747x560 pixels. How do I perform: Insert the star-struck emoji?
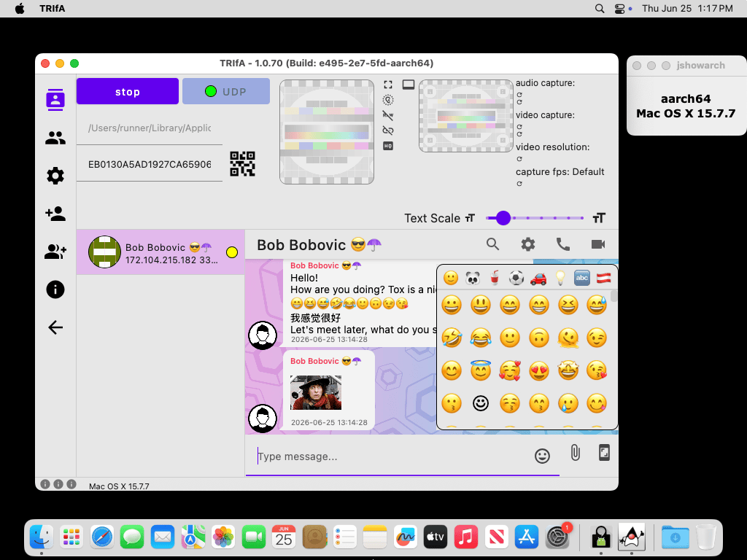pos(568,370)
